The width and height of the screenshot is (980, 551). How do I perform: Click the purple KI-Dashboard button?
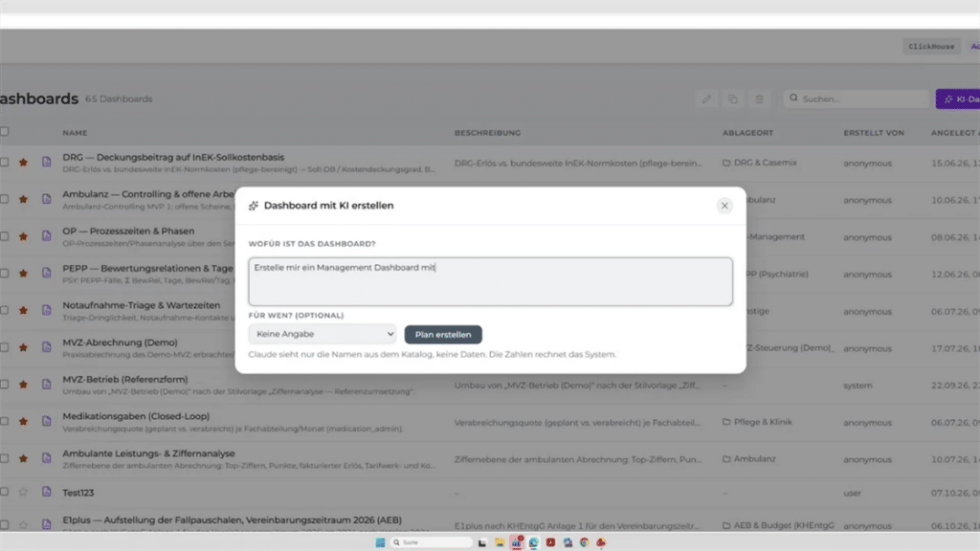click(957, 99)
